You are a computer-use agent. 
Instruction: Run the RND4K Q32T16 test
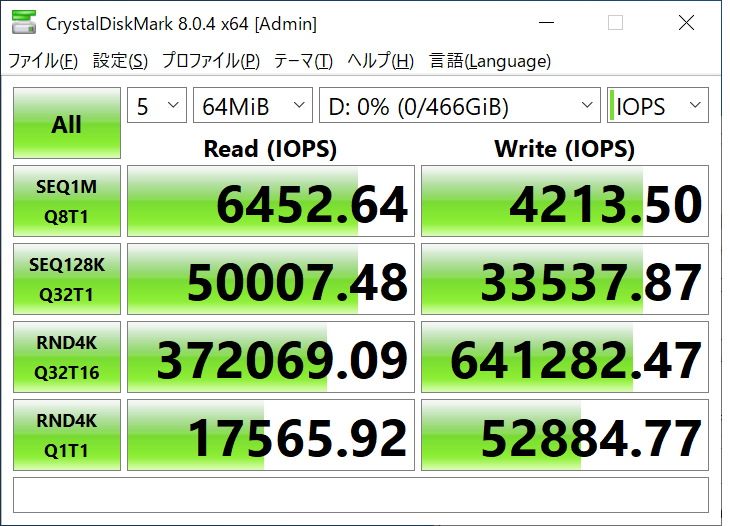[67, 357]
